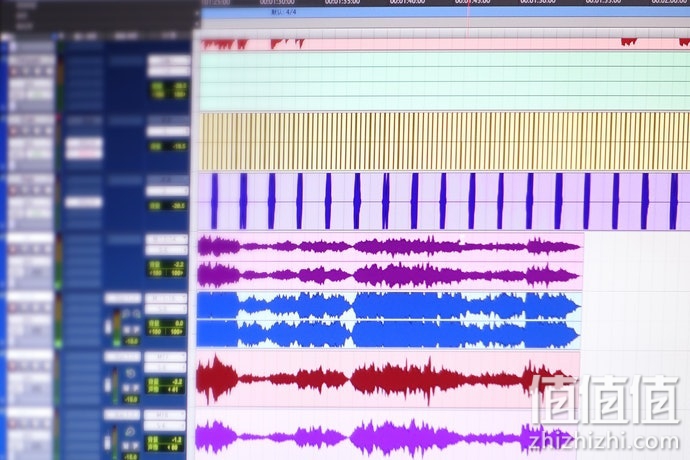This screenshot has width=690, height=460.
Task: Click inside the empty green track lane
Action: [444, 81]
